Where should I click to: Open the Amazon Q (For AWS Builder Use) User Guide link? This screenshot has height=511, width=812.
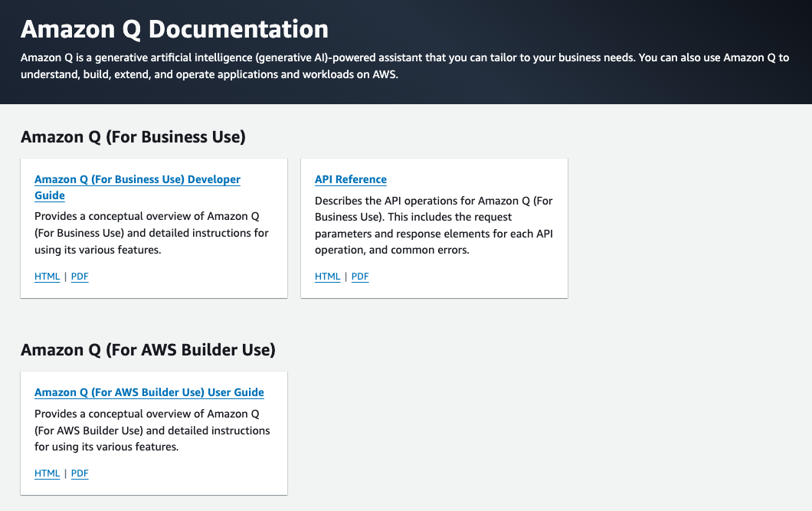pyautogui.click(x=149, y=392)
